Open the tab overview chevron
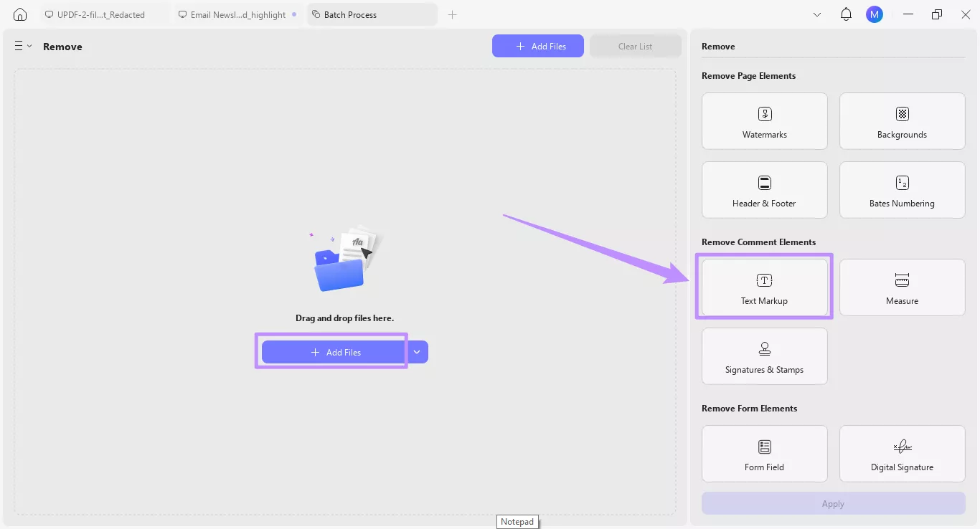Image resolution: width=980 pixels, height=529 pixels. 817,14
